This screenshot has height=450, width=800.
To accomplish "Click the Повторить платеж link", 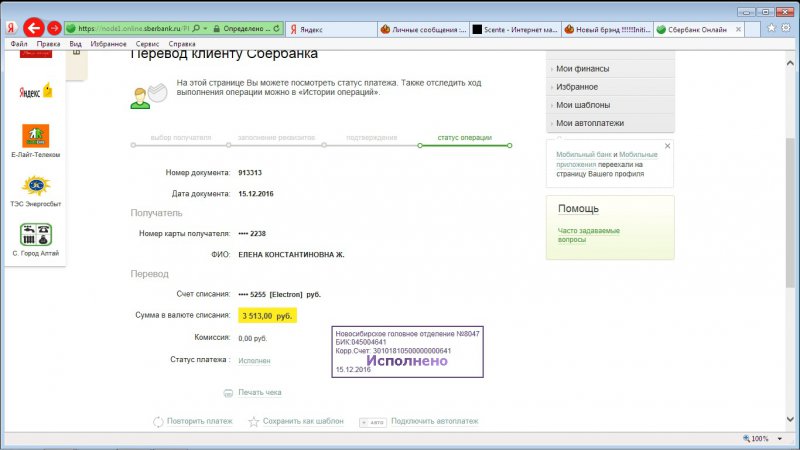I will [x=199, y=421].
